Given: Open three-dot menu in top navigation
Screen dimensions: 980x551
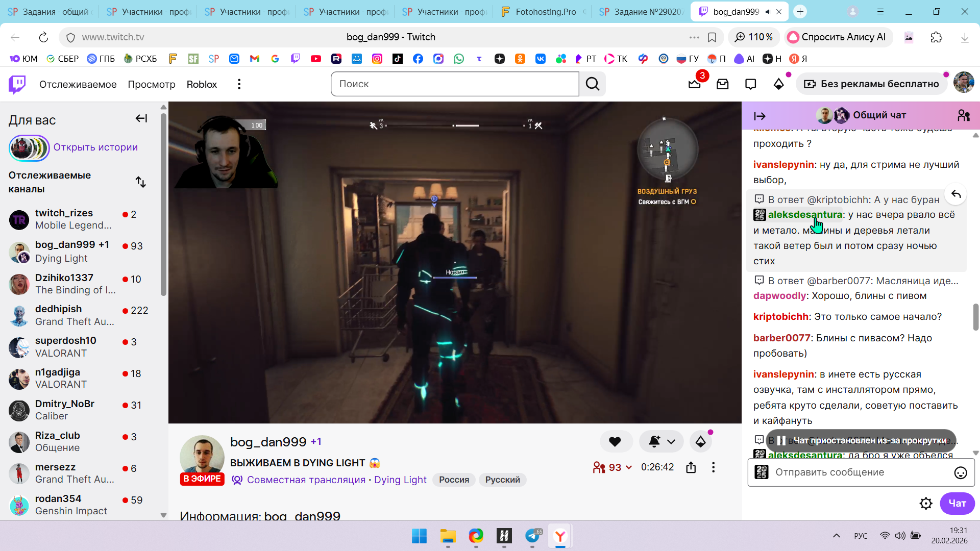Looking at the screenshot, I should pyautogui.click(x=239, y=84).
